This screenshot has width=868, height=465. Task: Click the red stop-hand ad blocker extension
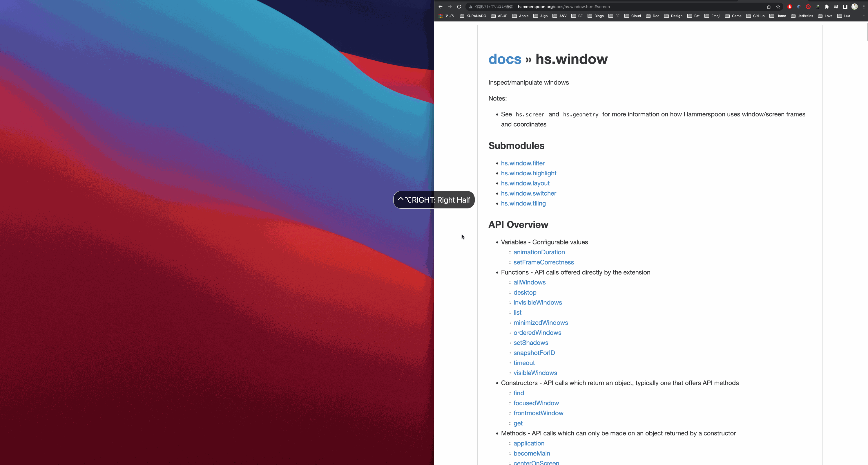point(789,7)
